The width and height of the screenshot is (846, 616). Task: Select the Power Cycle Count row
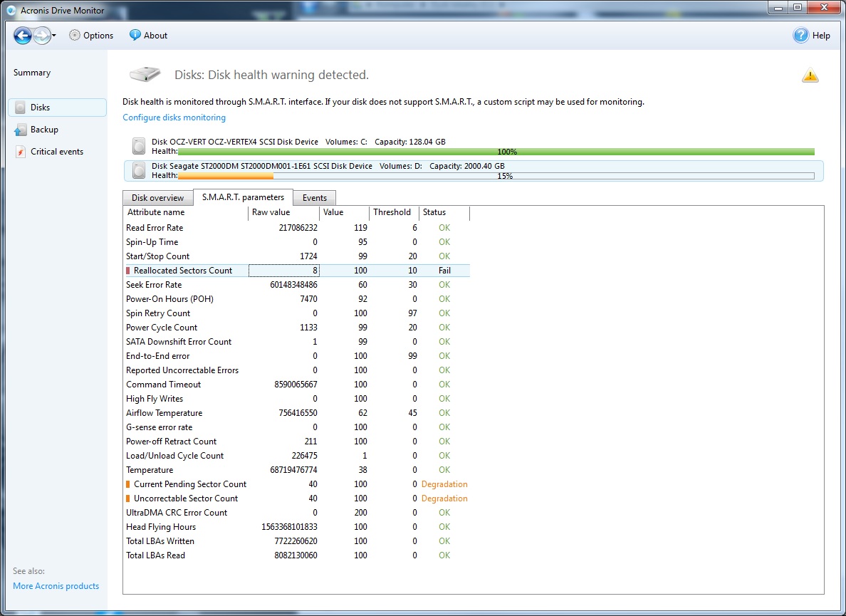tap(297, 328)
